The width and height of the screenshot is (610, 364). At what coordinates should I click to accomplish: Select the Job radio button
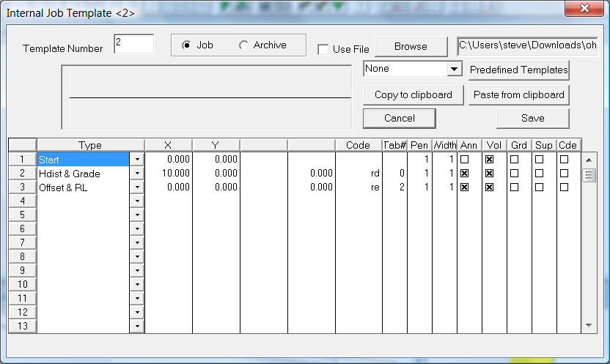point(186,45)
